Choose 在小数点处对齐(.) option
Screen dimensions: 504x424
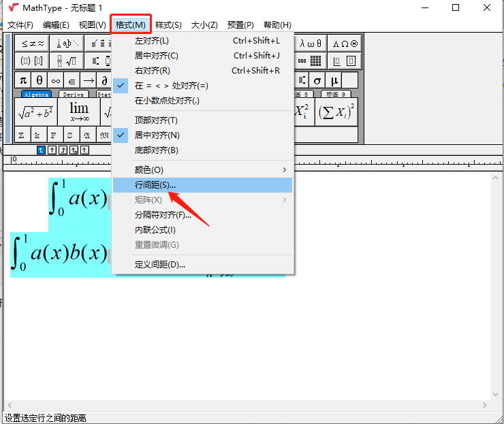tap(202, 101)
